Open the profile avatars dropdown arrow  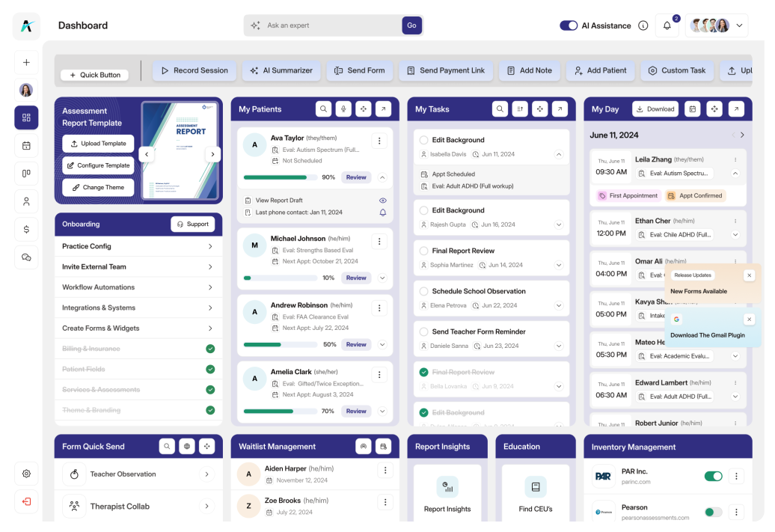739,25
